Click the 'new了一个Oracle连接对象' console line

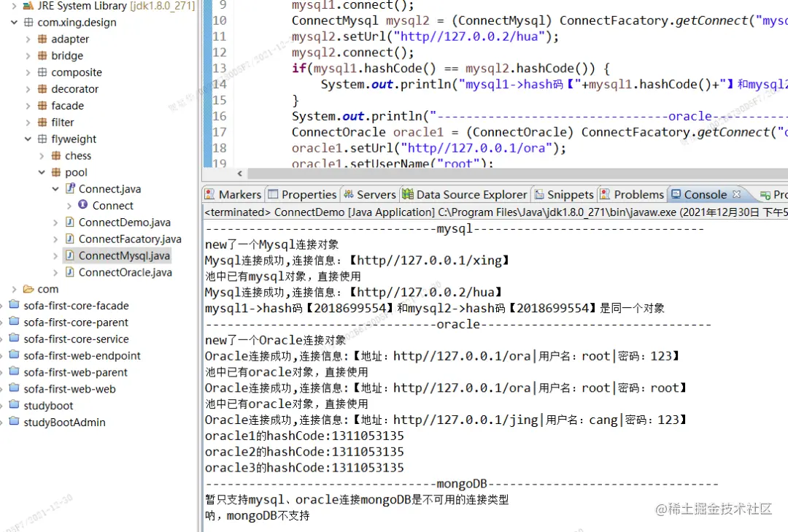pos(275,340)
